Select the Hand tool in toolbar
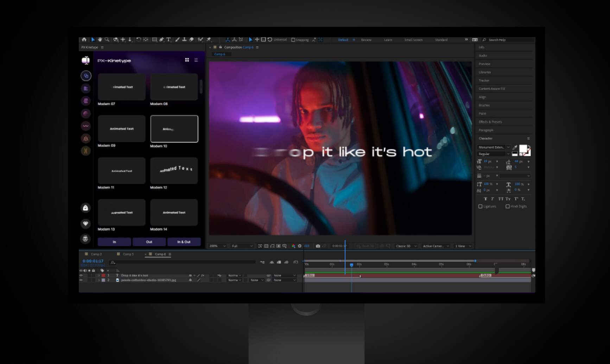The height and width of the screenshot is (364, 610). 100,40
